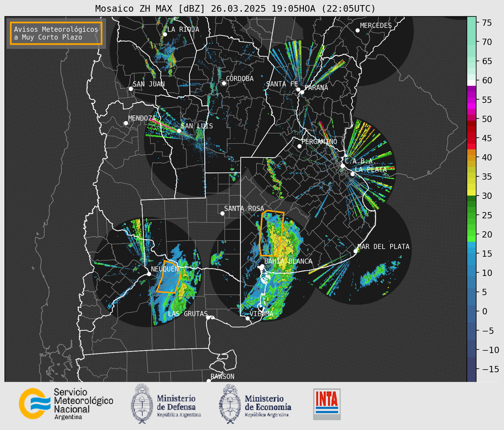The height and width of the screenshot is (430, 504).
Task: Click the LA RIOJA city marker dot
Action: click(x=165, y=34)
